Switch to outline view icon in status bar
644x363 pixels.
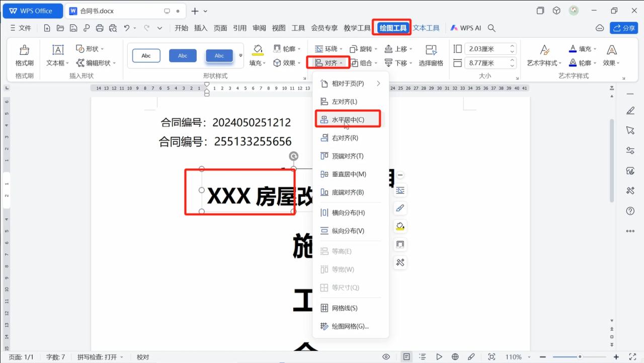[x=423, y=357]
